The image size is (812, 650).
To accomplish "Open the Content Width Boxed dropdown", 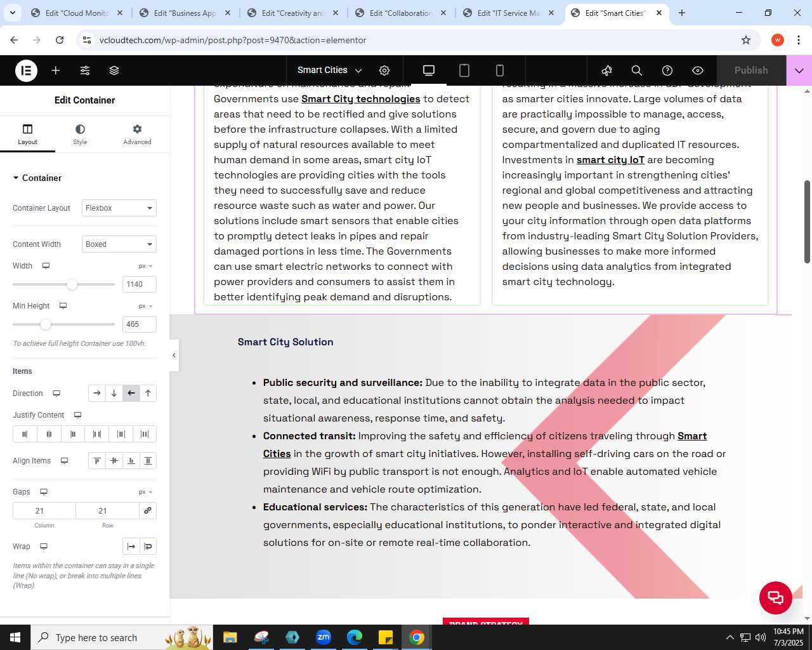I will [119, 244].
